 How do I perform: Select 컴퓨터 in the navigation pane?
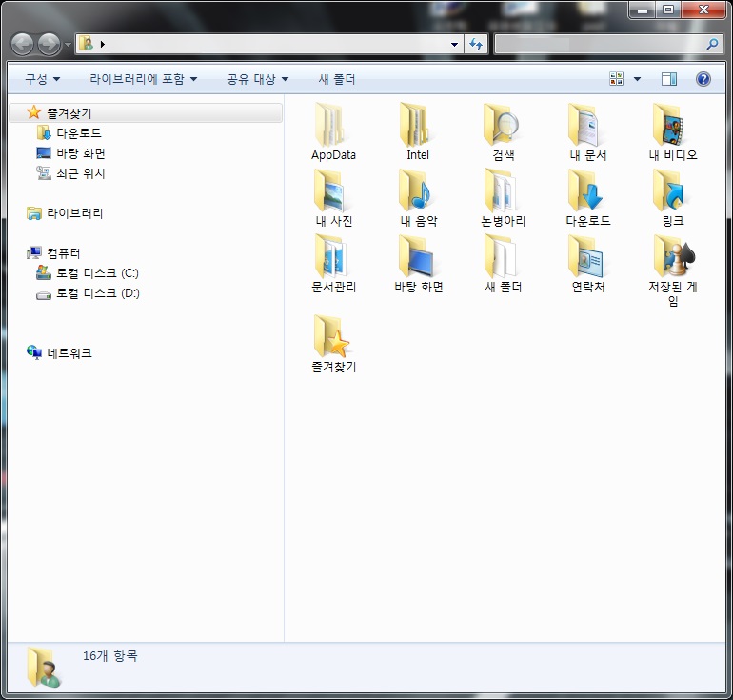(53, 253)
